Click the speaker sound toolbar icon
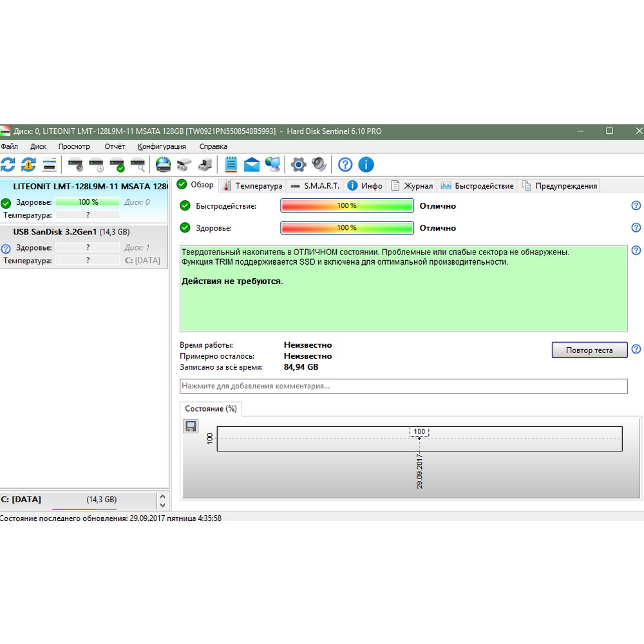 319,164
